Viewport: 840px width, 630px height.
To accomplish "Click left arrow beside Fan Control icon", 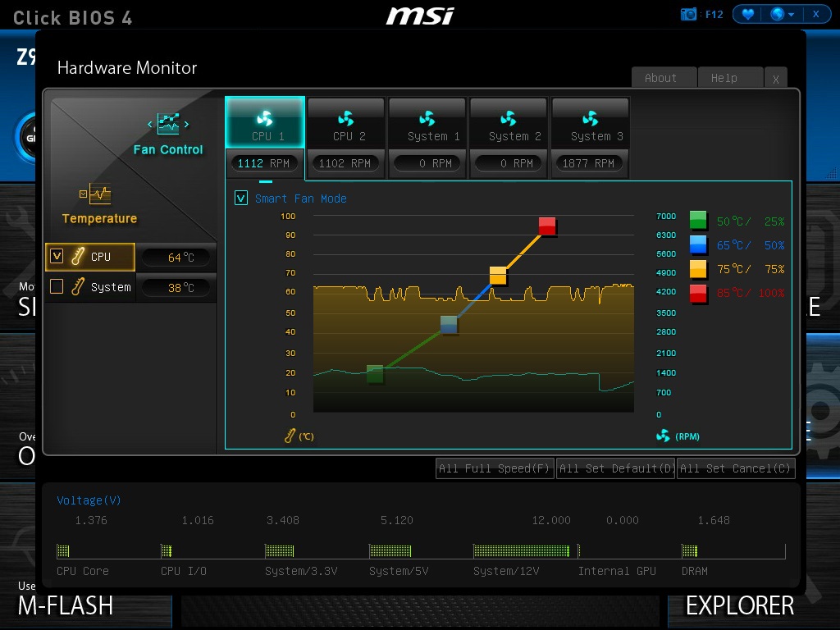I will pos(150,125).
